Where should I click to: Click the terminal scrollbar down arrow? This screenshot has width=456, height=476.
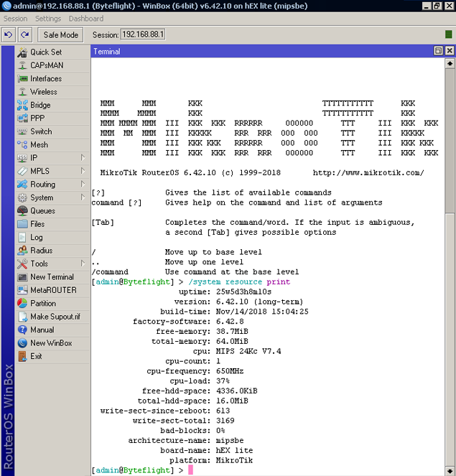tap(450, 470)
